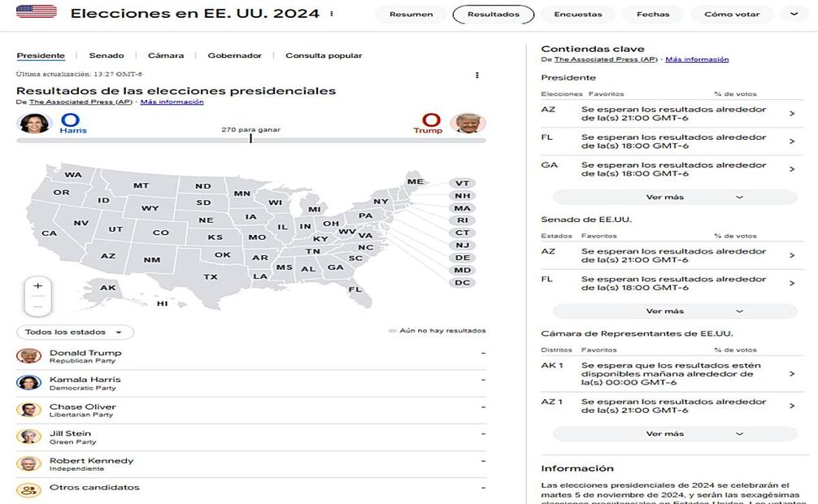Select the Gobernador tab
818x504 pixels.
point(235,56)
